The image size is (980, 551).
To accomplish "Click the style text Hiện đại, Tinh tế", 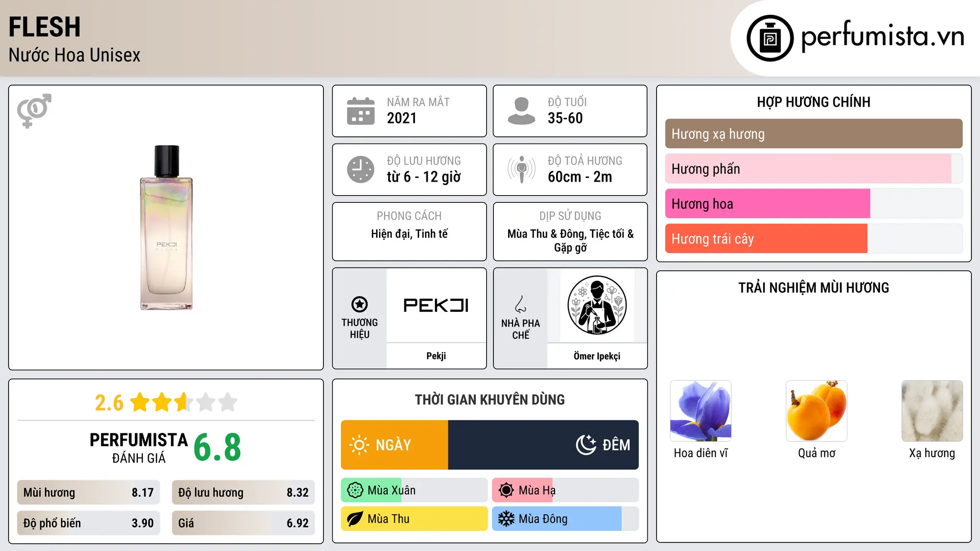I will (410, 234).
